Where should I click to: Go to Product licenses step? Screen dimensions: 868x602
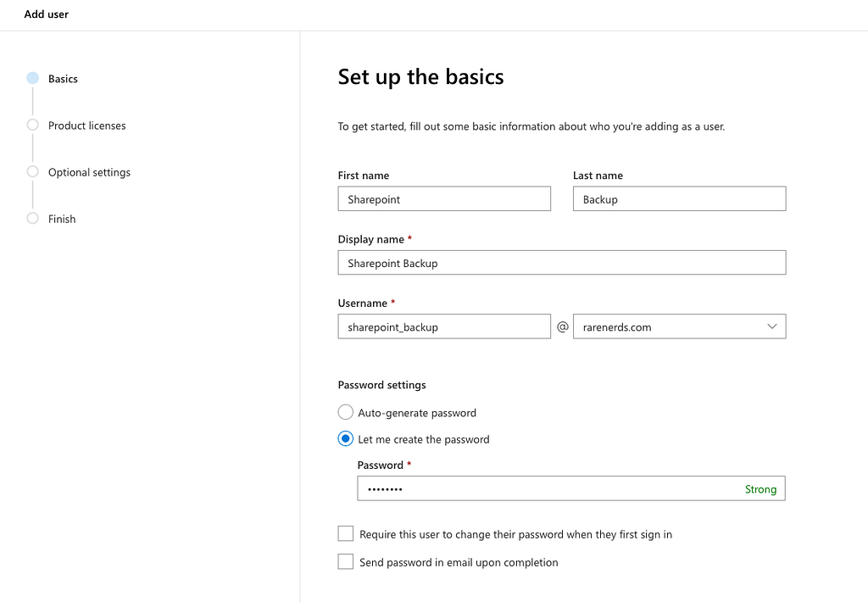click(87, 125)
